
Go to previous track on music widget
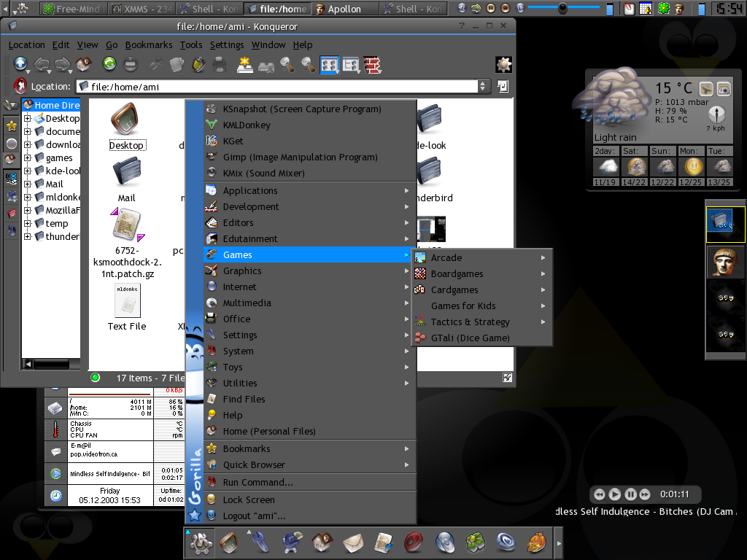tap(600, 494)
